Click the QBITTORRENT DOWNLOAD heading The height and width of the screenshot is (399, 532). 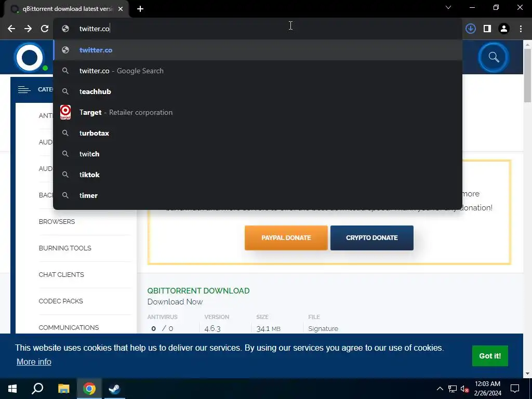(198, 291)
